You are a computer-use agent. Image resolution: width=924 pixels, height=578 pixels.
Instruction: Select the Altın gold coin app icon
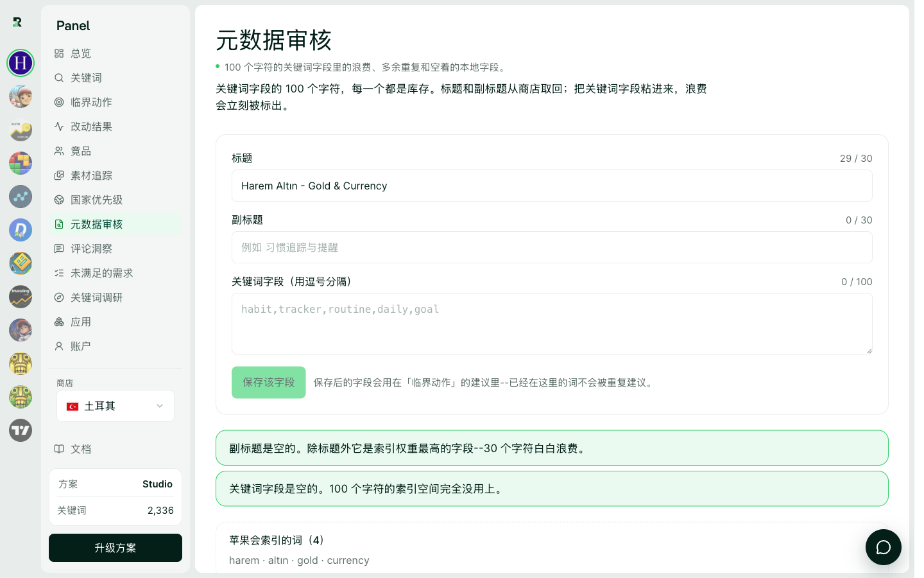(21, 130)
